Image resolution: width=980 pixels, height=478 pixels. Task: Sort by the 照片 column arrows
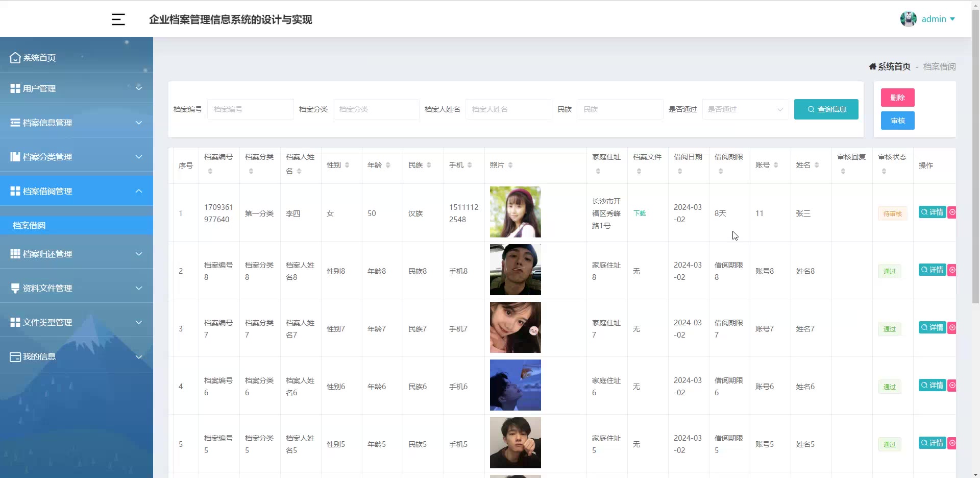click(x=510, y=165)
